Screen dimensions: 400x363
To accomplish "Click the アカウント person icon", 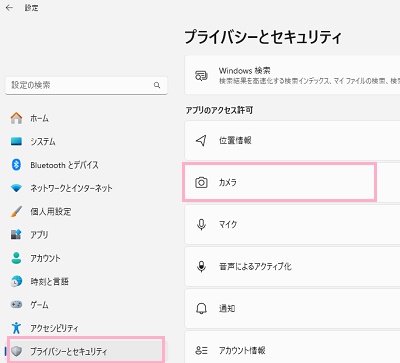I will point(16,258).
